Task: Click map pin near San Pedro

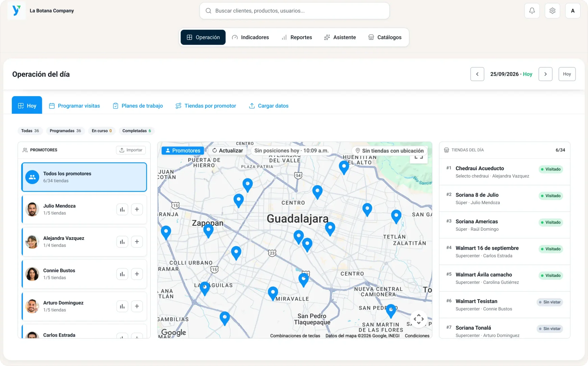Action: 391,311
